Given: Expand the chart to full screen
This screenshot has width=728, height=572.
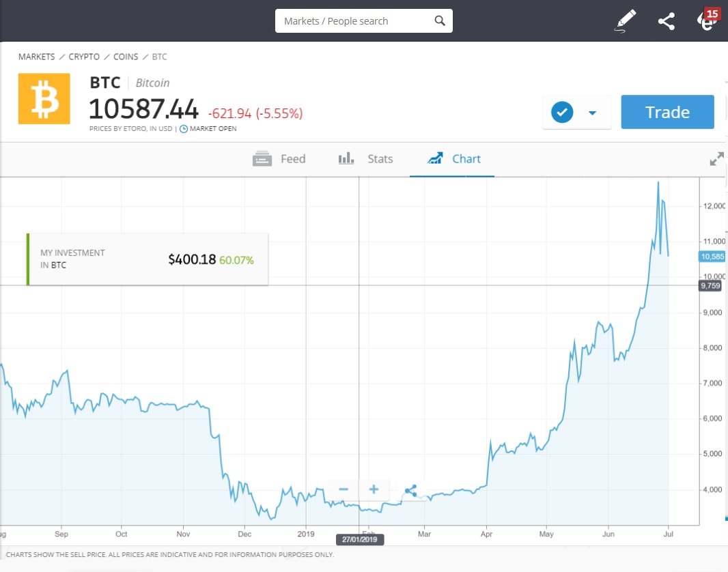Looking at the screenshot, I should click(716, 159).
